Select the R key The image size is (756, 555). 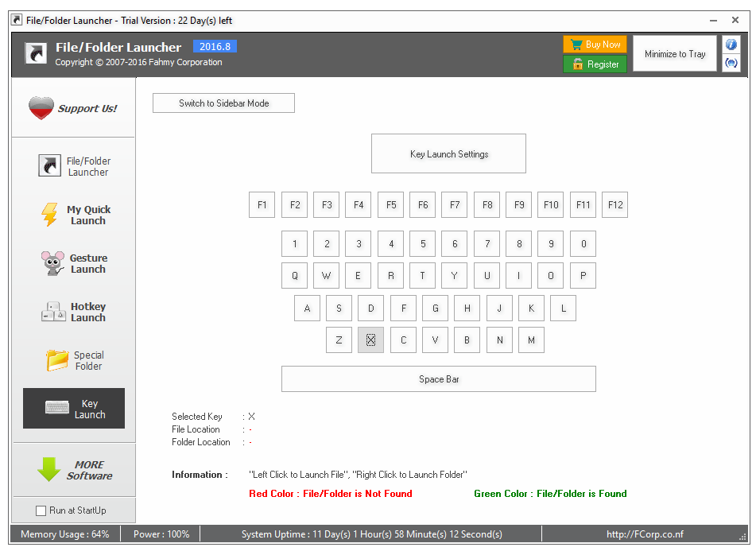click(391, 276)
